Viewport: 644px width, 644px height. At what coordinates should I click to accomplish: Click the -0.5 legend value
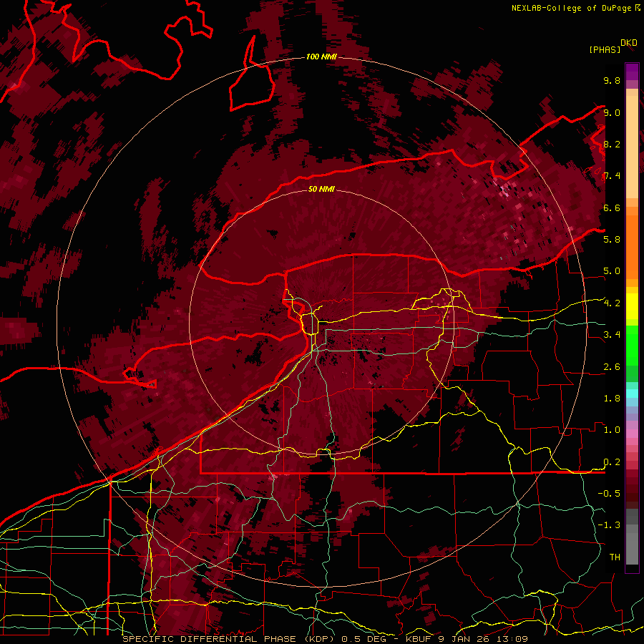pyautogui.click(x=609, y=493)
